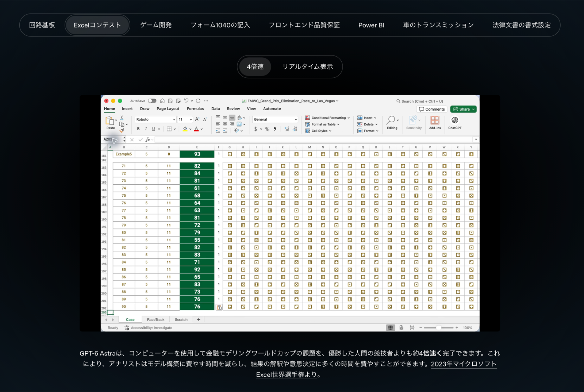
Task: Click Accessibility: Investigate in status bar
Action: point(149,328)
